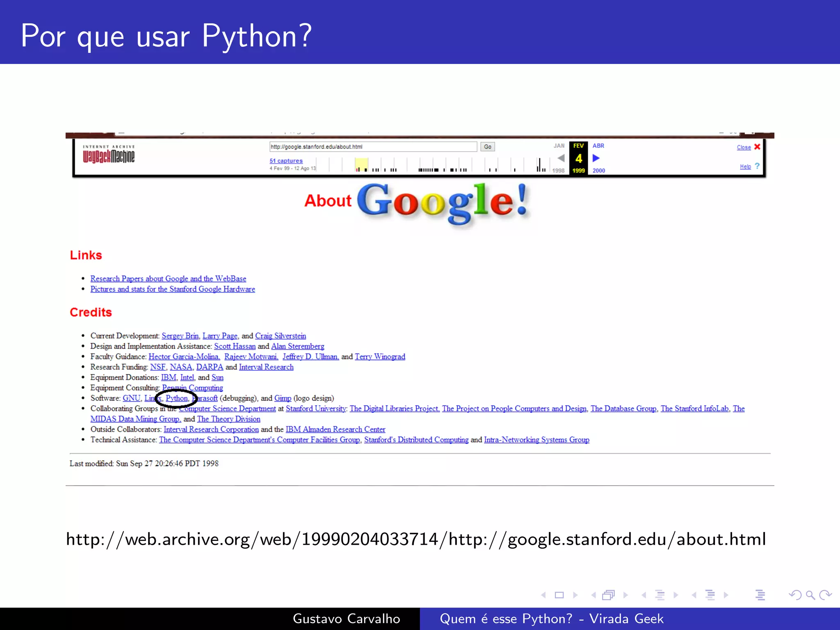This screenshot has width=840, height=630.
Task: Select the highlighted 1999 timeline column
Action: [361, 165]
